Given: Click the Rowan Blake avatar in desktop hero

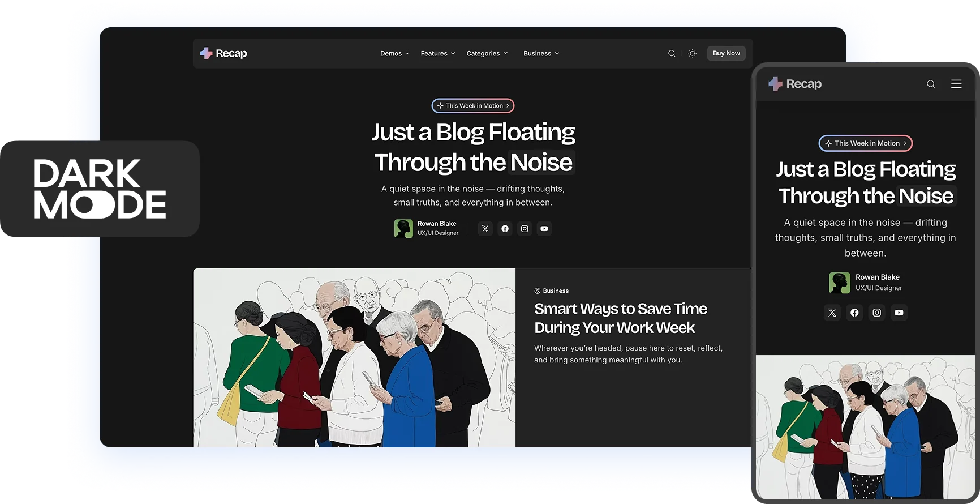Looking at the screenshot, I should [x=403, y=229].
